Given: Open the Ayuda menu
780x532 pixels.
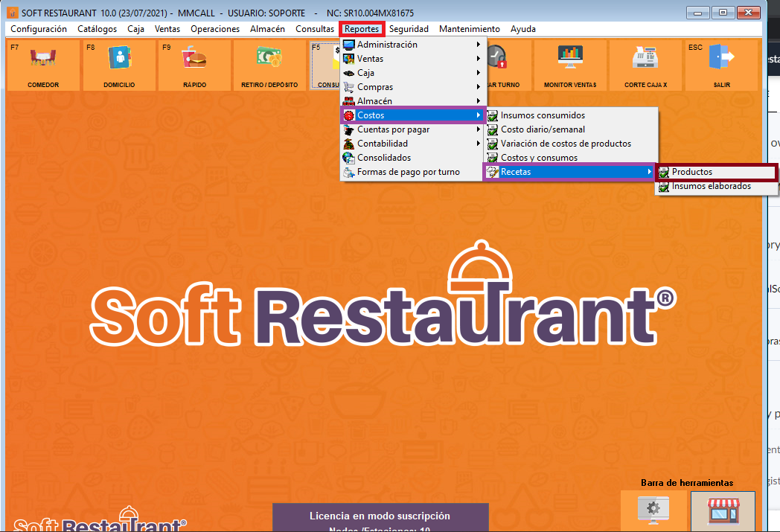Looking at the screenshot, I should [x=522, y=29].
